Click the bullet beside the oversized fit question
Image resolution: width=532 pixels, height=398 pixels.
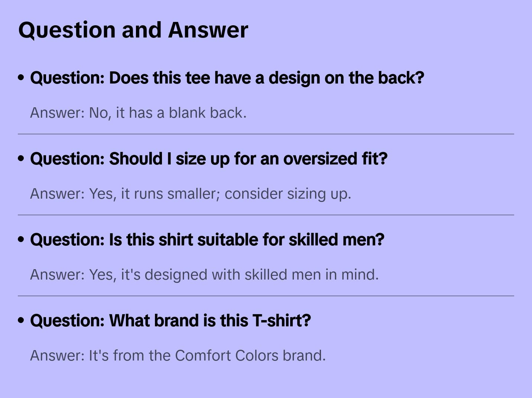(x=21, y=159)
